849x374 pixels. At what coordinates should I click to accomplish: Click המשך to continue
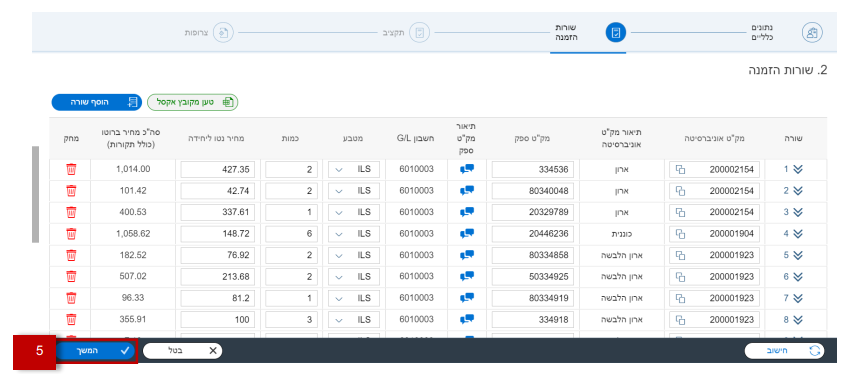coord(97,351)
